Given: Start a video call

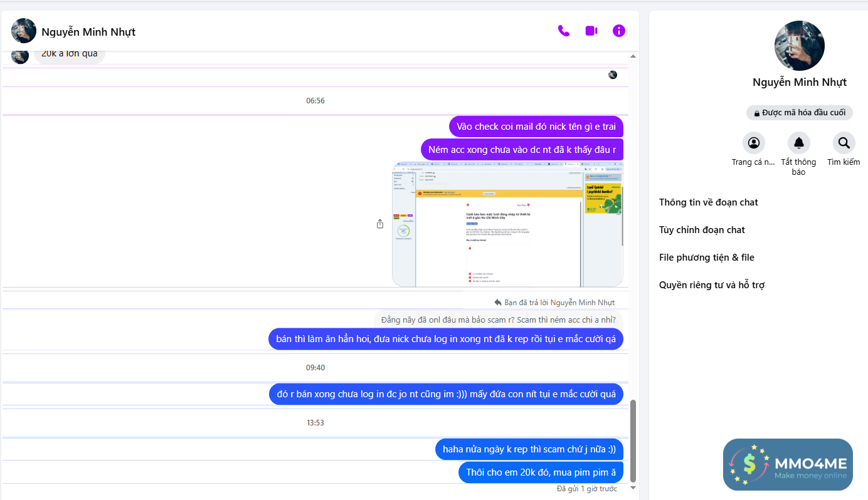Looking at the screenshot, I should (591, 31).
